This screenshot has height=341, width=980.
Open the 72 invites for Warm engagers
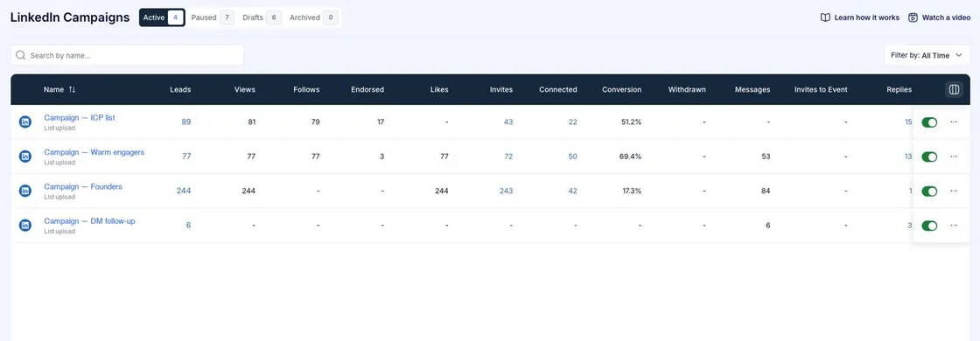(508, 157)
